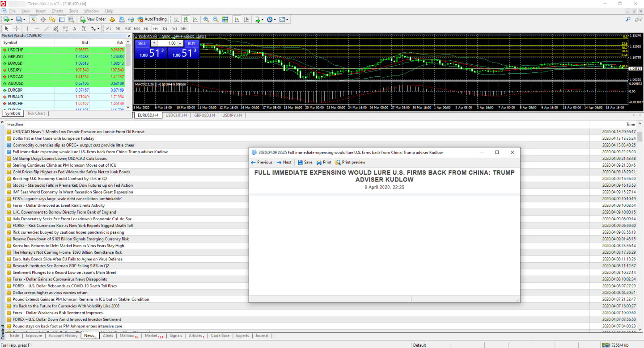Image resolution: width=644 pixels, height=348 pixels.
Task: Select the MN timeframe
Action: (x=184, y=29)
